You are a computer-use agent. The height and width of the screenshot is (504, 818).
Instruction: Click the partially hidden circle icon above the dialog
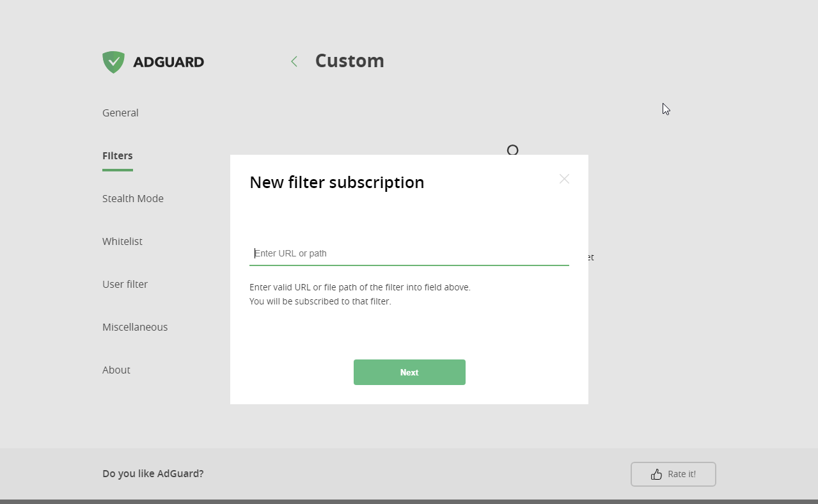512,150
